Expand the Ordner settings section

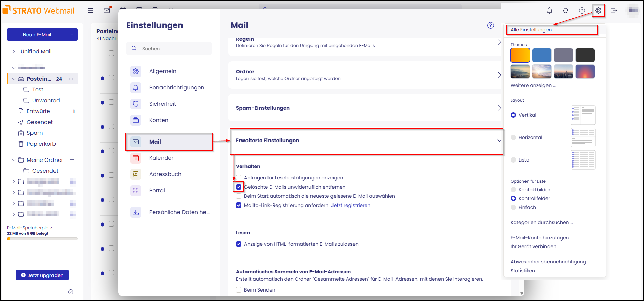point(364,75)
